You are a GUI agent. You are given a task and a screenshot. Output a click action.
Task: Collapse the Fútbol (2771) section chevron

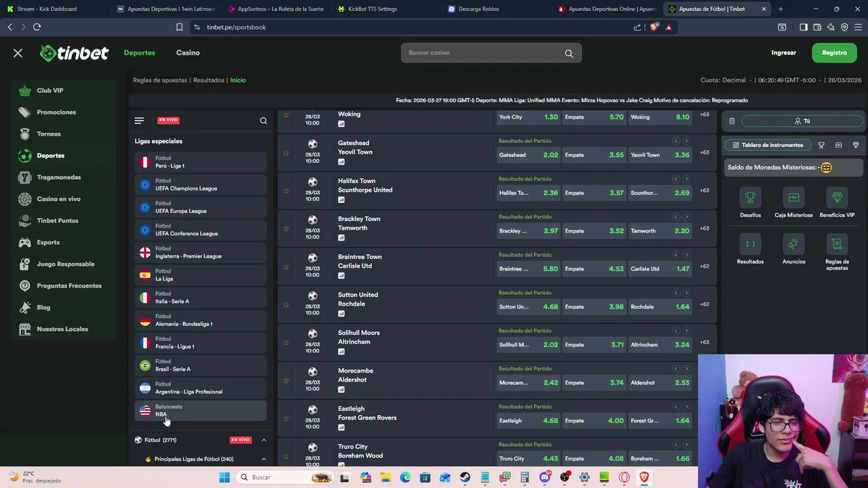coord(264,440)
